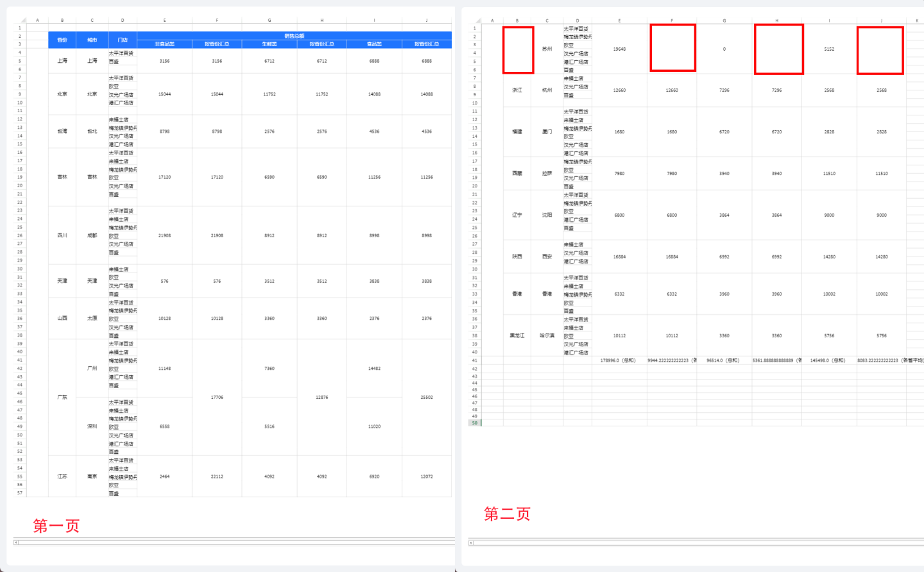The height and width of the screenshot is (572, 924).
Task: Select the 生鲜类 column header cell
Action: coord(269,44)
